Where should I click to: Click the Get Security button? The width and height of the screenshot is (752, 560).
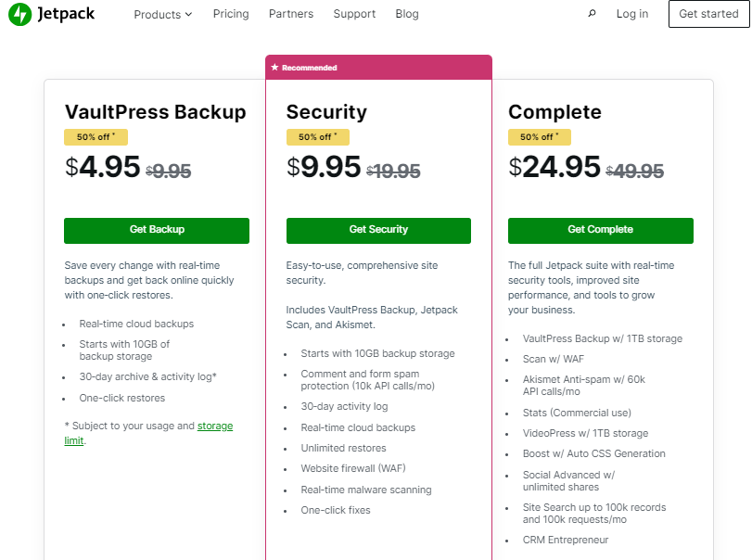[378, 230]
